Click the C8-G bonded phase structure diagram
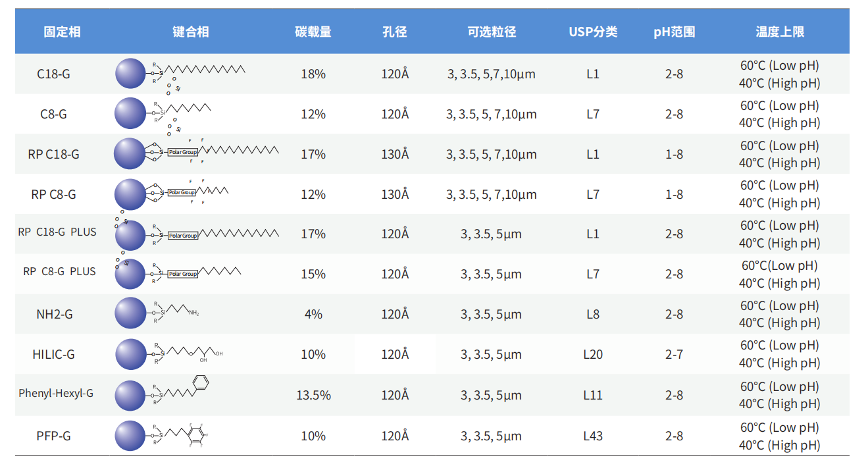Viewport: 868px width, 468px height. (163, 113)
